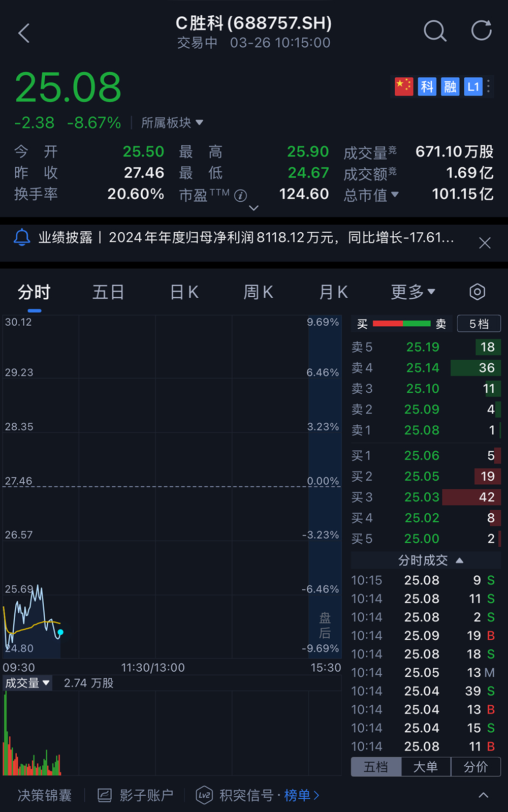508x812 pixels.
Task: Open the 榜单 rankings link
Action: pyautogui.click(x=301, y=795)
